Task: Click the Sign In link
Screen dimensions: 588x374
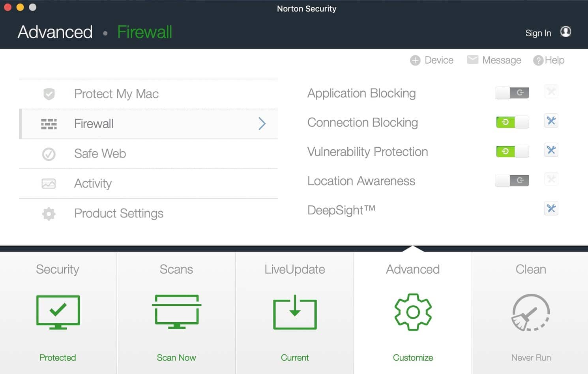Action: [x=538, y=33]
